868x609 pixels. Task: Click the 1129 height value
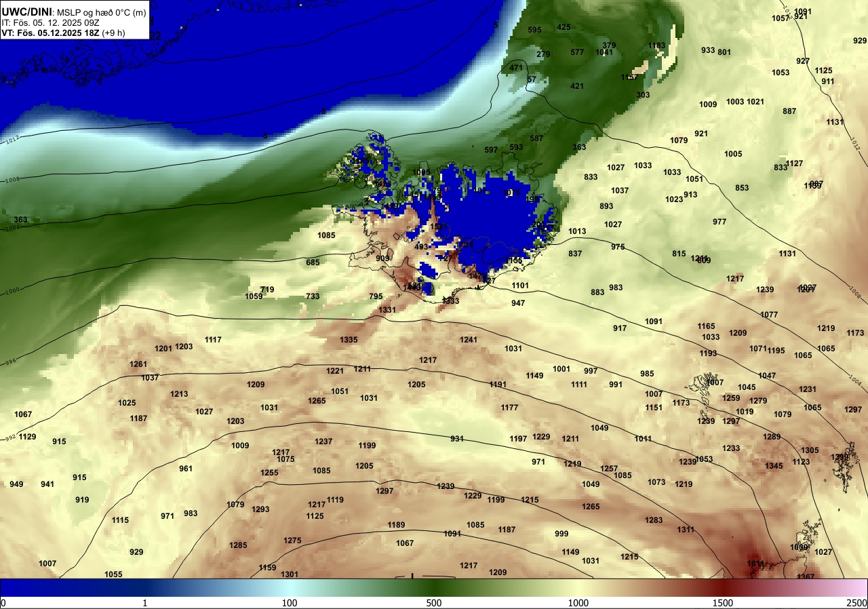click(28, 437)
